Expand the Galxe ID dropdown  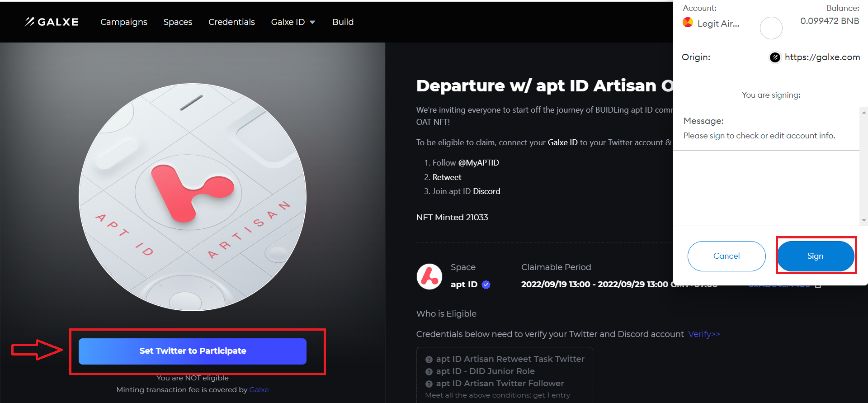click(x=293, y=22)
